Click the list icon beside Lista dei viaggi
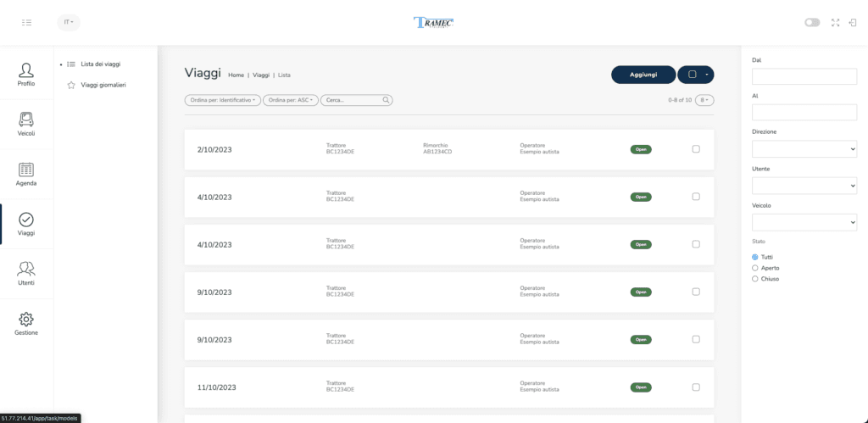 coord(71,64)
